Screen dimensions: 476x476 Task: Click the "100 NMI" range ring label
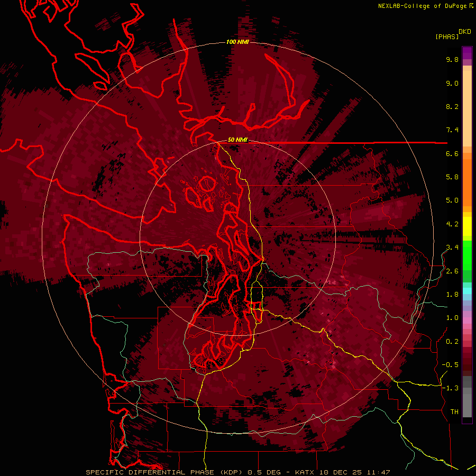pyautogui.click(x=237, y=42)
